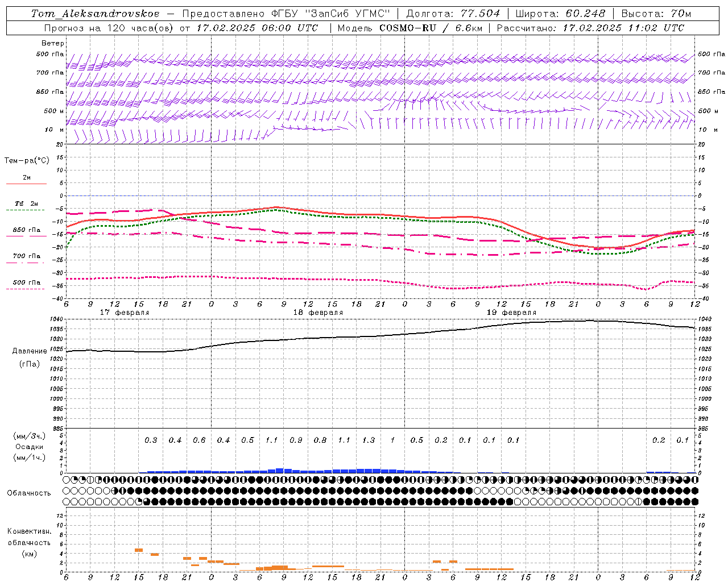728x582 pixels.
Task: Click the (км) unit under convective cloudiness
Action: coord(30,554)
